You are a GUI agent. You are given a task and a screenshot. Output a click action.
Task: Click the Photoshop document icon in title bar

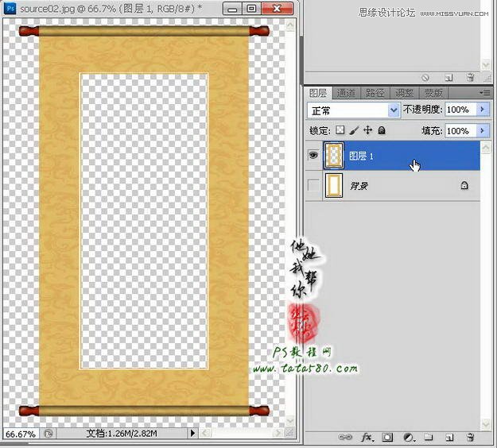[10, 8]
